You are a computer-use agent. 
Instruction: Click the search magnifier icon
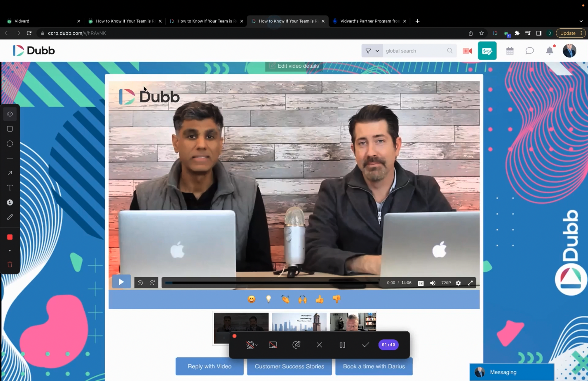[x=450, y=51]
